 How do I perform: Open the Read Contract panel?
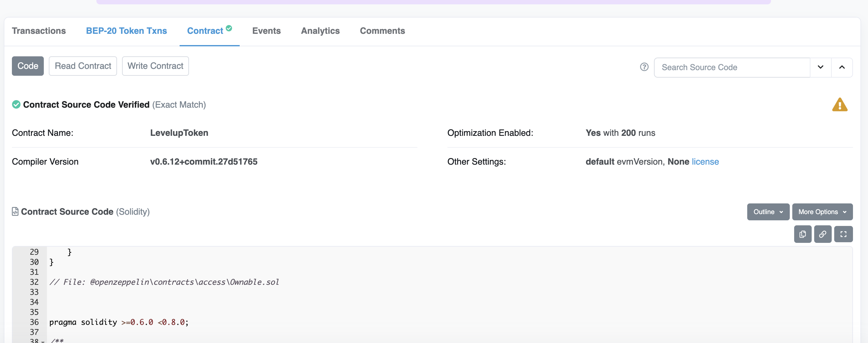click(x=83, y=66)
